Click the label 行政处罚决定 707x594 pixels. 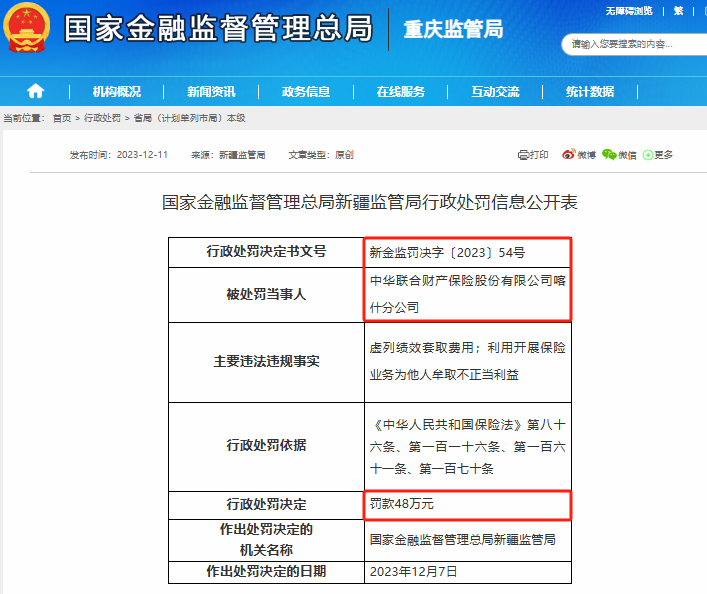point(266,504)
